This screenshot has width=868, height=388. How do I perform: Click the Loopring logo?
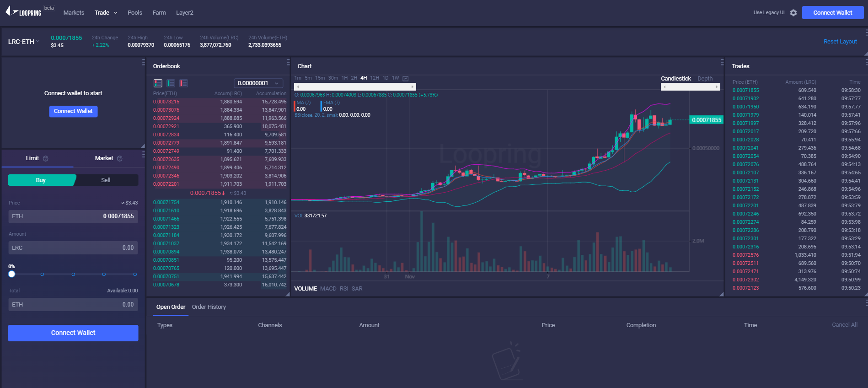pyautogui.click(x=24, y=11)
